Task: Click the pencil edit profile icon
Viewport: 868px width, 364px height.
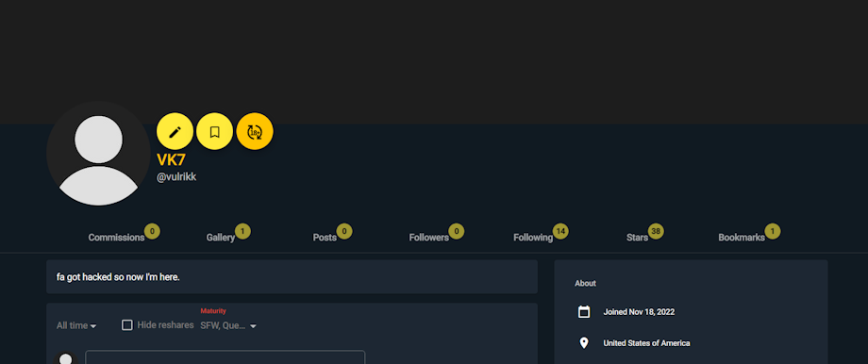Action: tap(175, 132)
